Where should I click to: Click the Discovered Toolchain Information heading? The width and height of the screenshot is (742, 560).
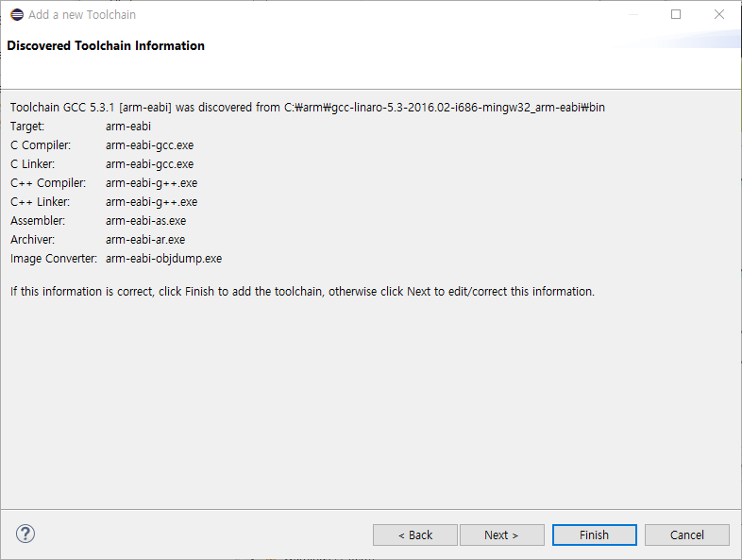pos(106,45)
